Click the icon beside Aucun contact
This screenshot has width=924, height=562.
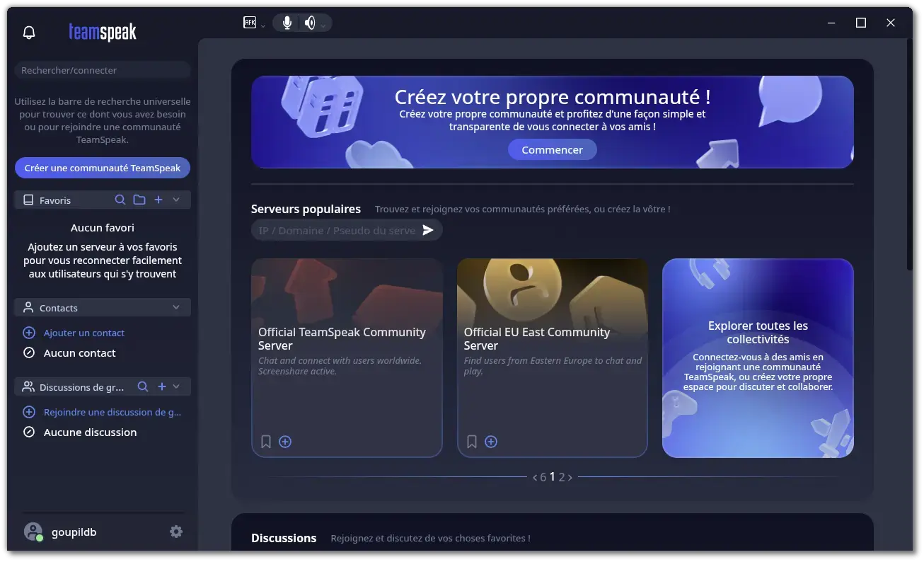[29, 352]
